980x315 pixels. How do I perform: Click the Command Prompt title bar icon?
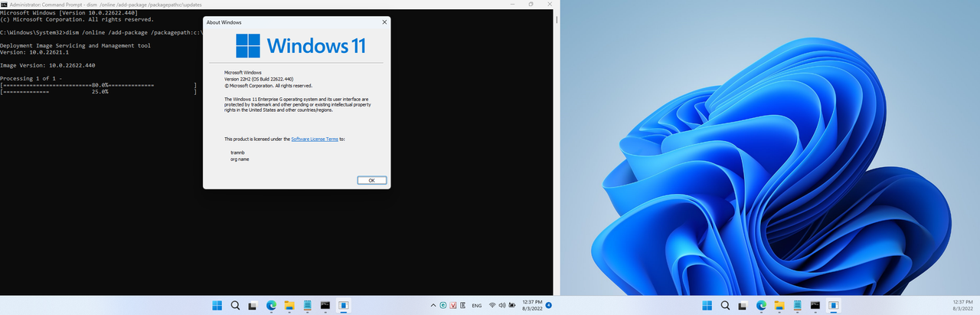pos(4,4)
